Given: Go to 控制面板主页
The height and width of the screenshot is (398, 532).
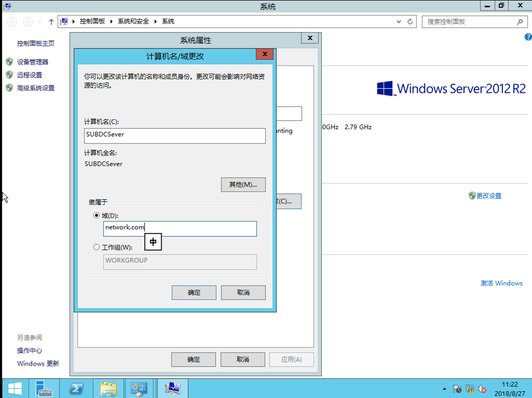Looking at the screenshot, I should (x=36, y=43).
